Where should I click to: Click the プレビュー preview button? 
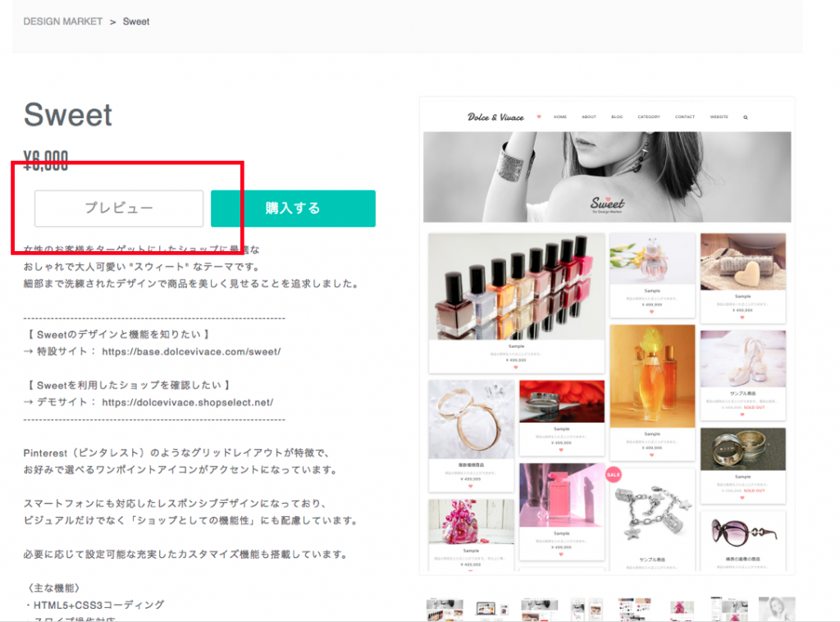(x=119, y=208)
